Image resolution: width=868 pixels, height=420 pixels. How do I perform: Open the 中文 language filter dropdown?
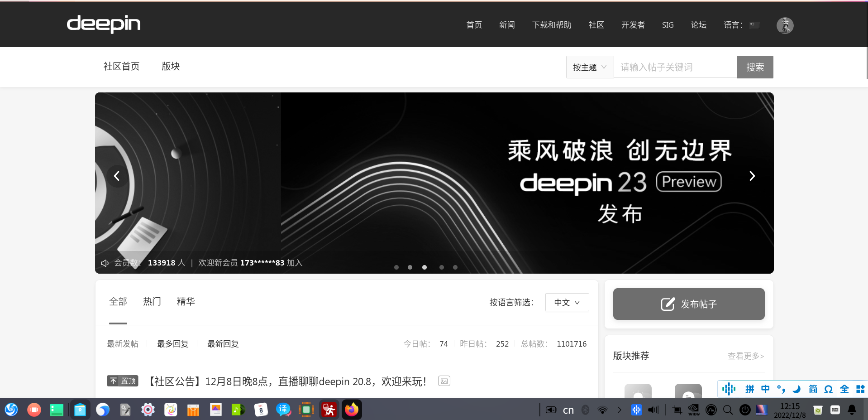(x=567, y=302)
